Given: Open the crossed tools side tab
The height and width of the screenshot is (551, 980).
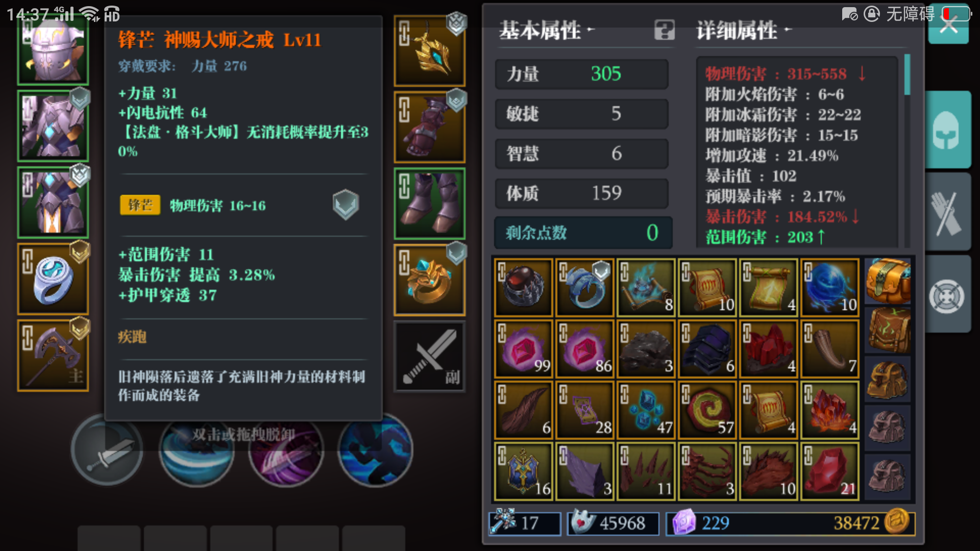Looking at the screenshot, I should pyautogui.click(x=947, y=212).
